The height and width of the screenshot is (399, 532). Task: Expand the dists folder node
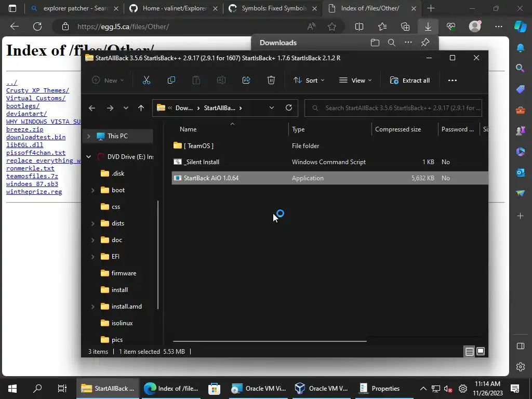[x=92, y=223]
